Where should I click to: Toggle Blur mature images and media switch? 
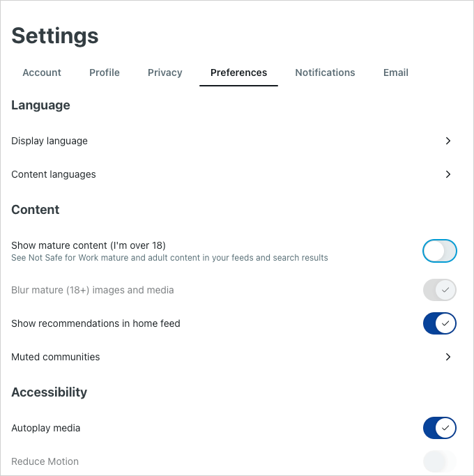[439, 290]
